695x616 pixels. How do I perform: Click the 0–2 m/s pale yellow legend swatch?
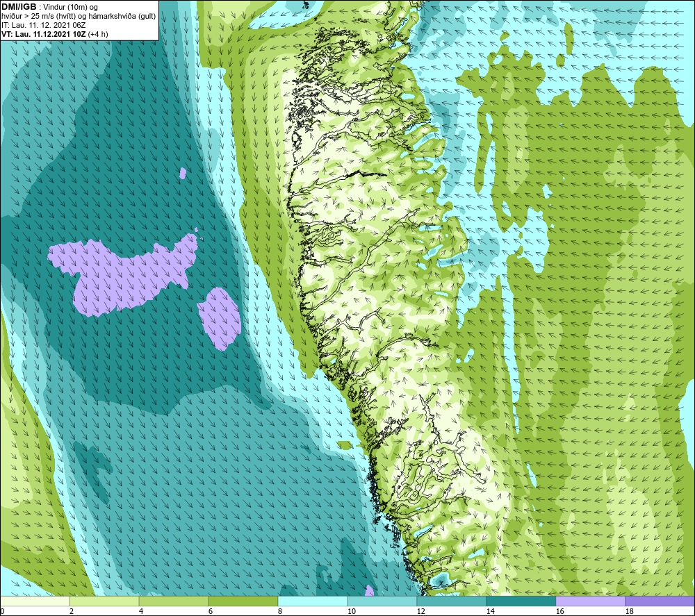click(35, 601)
